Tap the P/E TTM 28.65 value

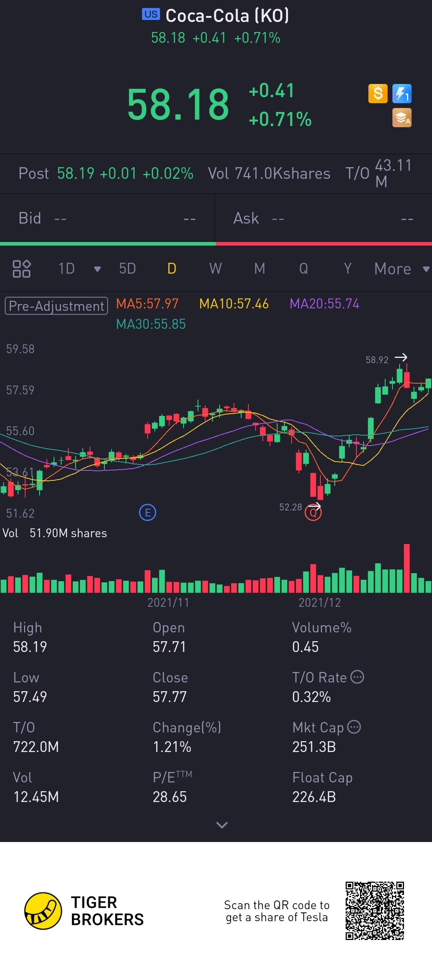click(170, 797)
